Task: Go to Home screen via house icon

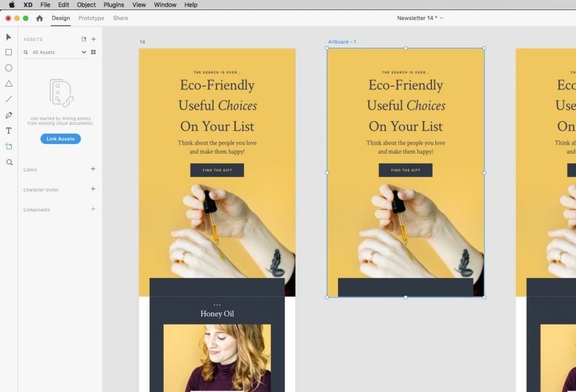Action: 39,18
